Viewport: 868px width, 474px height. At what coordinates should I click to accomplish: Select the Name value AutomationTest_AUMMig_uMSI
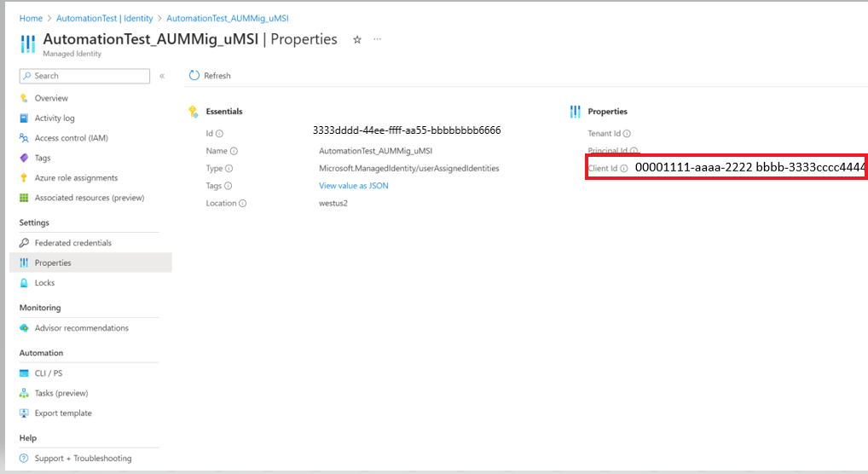point(376,151)
